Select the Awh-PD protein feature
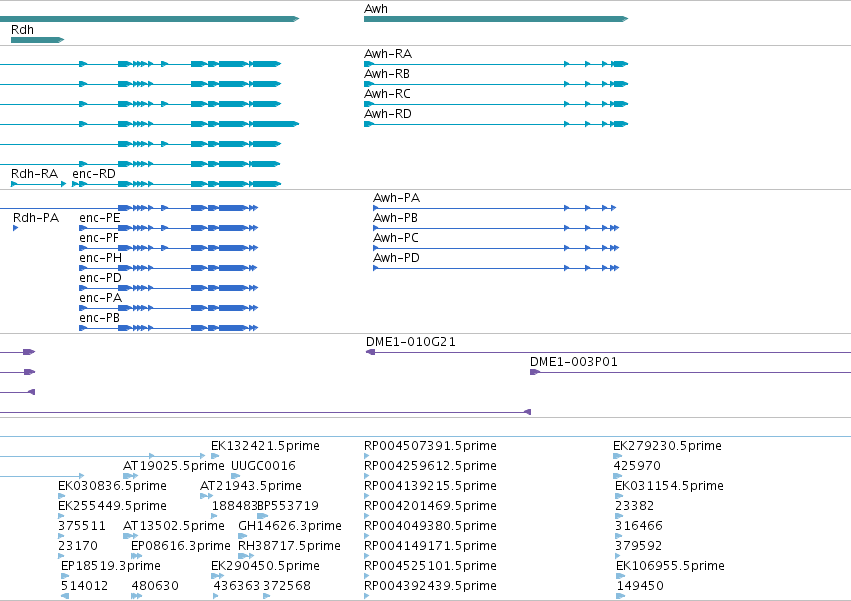This screenshot has height=601, width=851. tap(496, 268)
